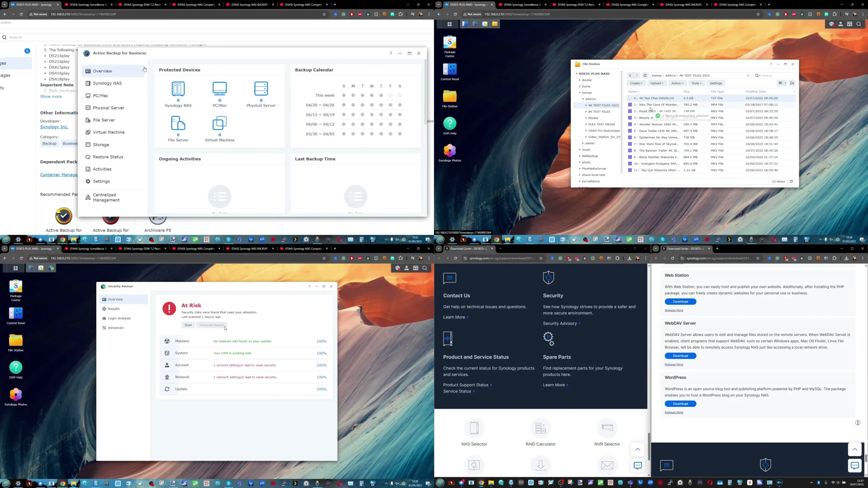Collapse Adm1n folder in File Station tree
This screenshot has width=868, height=488.
(583, 99)
